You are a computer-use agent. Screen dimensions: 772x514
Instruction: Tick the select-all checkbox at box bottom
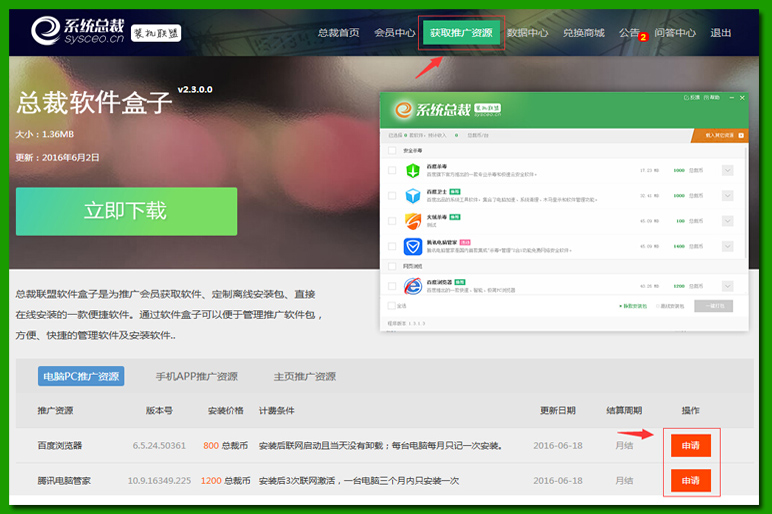click(392, 306)
